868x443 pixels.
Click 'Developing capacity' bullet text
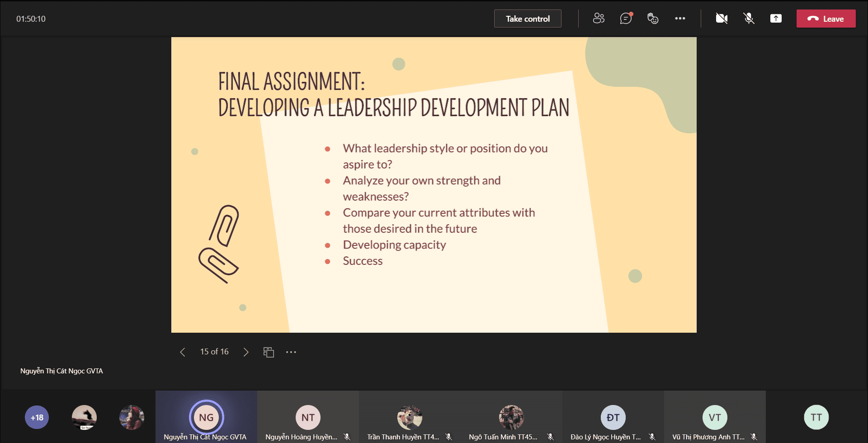coord(394,245)
